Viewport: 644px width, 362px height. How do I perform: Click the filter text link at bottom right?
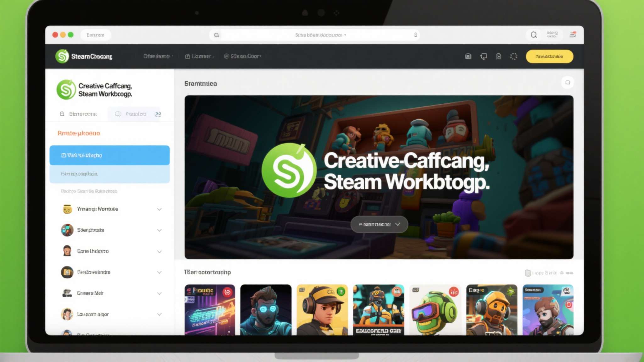[x=545, y=273]
